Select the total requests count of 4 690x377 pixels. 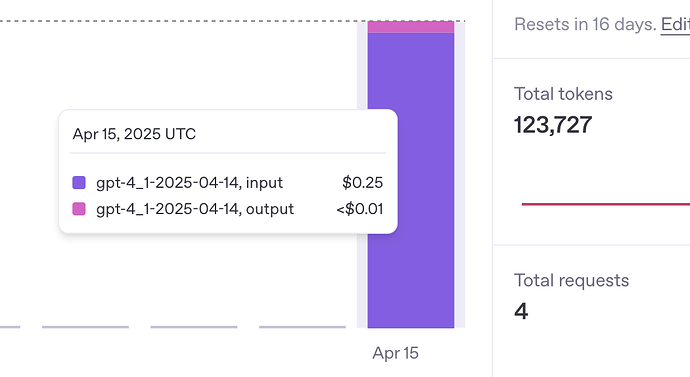(521, 311)
